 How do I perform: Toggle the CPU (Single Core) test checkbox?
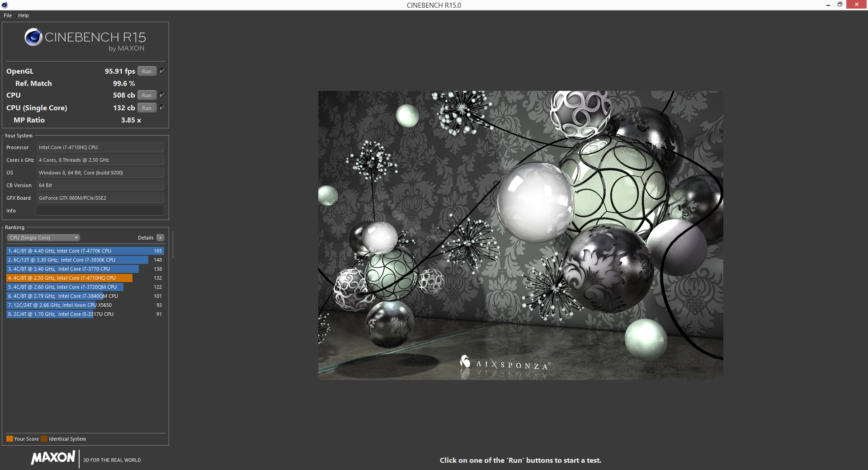(x=162, y=108)
